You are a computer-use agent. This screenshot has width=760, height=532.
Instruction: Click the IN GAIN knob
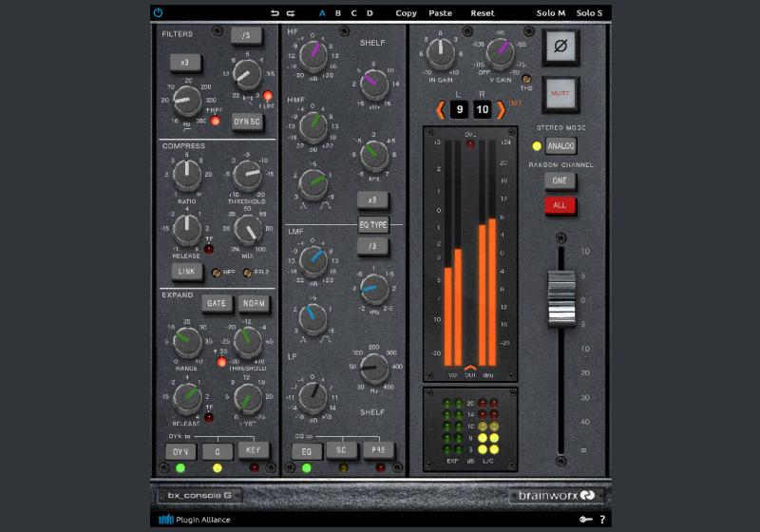[x=441, y=52]
